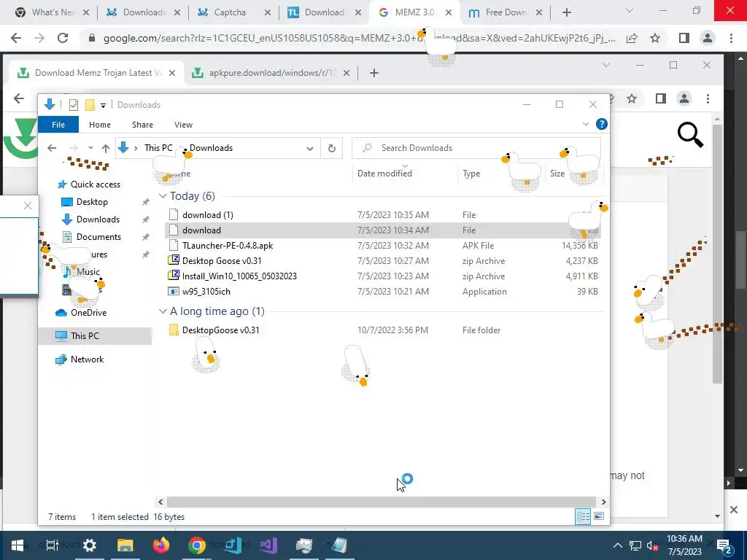Collapse the Today (6) group

tap(163, 195)
